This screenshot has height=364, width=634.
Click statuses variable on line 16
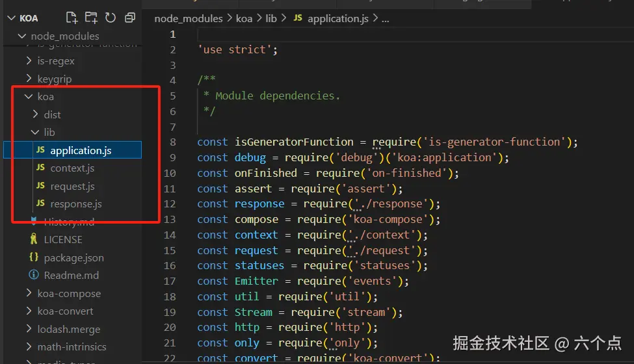(x=259, y=266)
